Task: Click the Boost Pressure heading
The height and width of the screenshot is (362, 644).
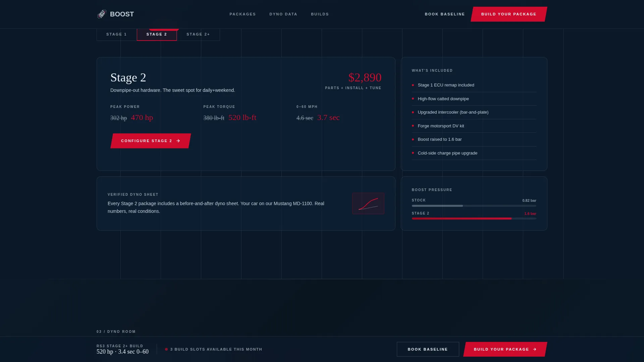Action: click(432, 190)
